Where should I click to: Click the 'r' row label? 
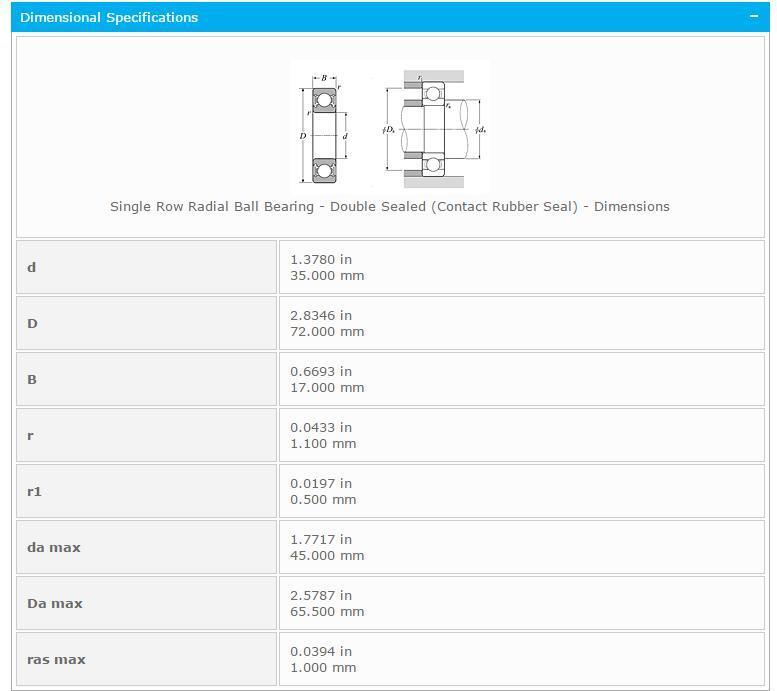point(31,435)
